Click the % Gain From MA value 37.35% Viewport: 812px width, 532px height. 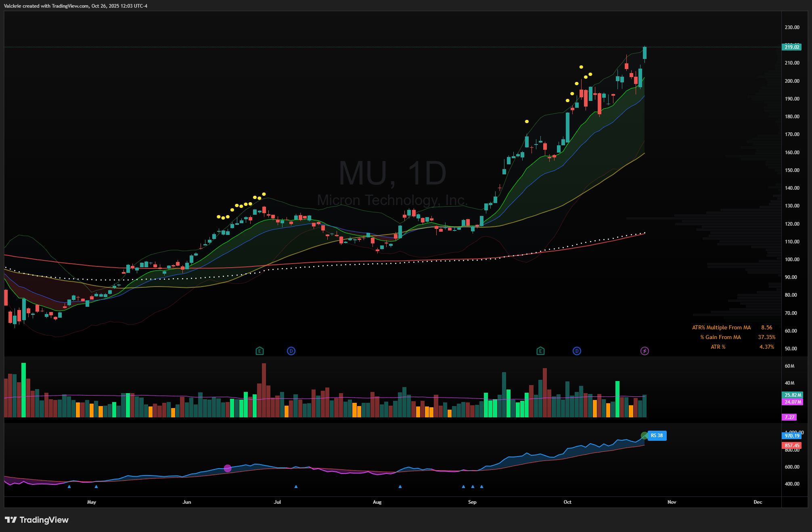(766, 337)
